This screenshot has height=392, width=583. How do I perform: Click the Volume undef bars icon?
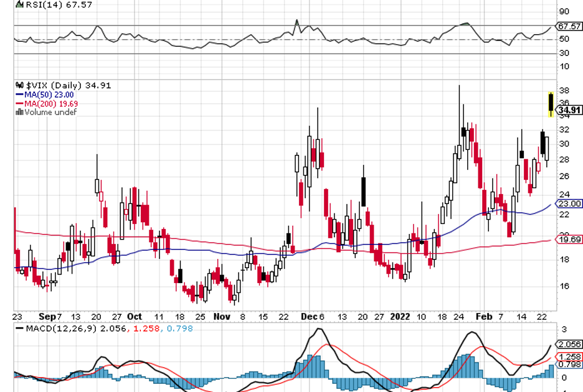pyautogui.click(x=20, y=112)
